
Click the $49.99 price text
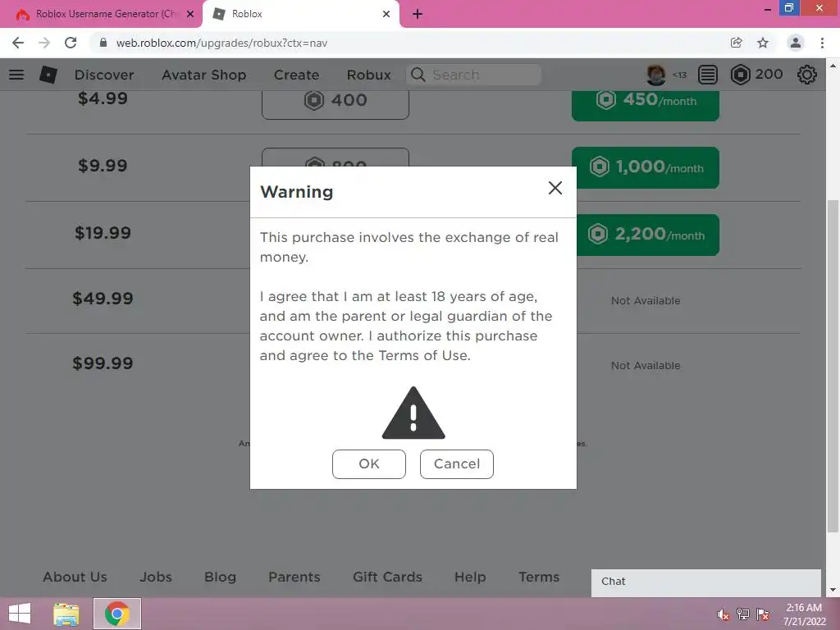click(103, 299)
